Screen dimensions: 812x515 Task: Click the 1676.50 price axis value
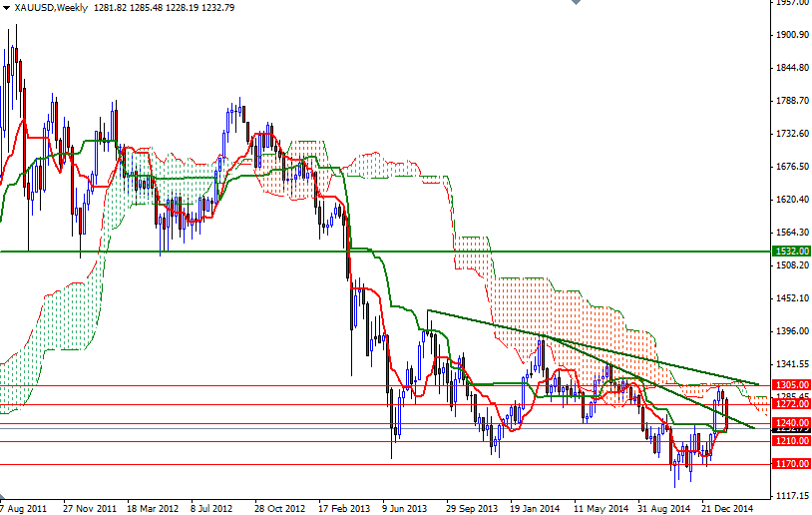pyautogui.click(x=793, y=167)
